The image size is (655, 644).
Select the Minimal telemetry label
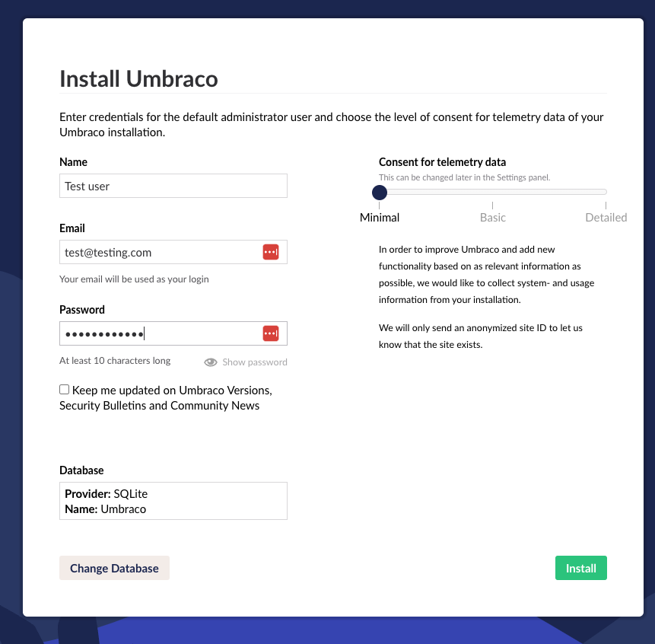380,218
